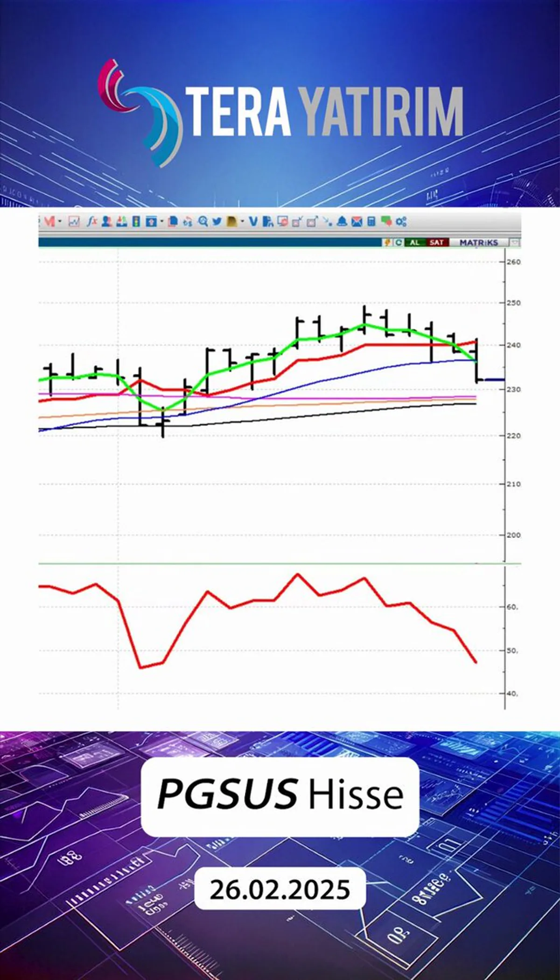560x980 pixels.
Task: Select the magnifier zoom icon
Action: pyautogui.click(x=203, y=221)
